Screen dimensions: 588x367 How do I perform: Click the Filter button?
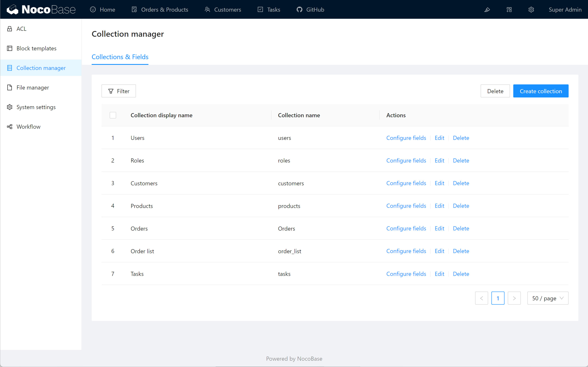click(x=119, y=91)
